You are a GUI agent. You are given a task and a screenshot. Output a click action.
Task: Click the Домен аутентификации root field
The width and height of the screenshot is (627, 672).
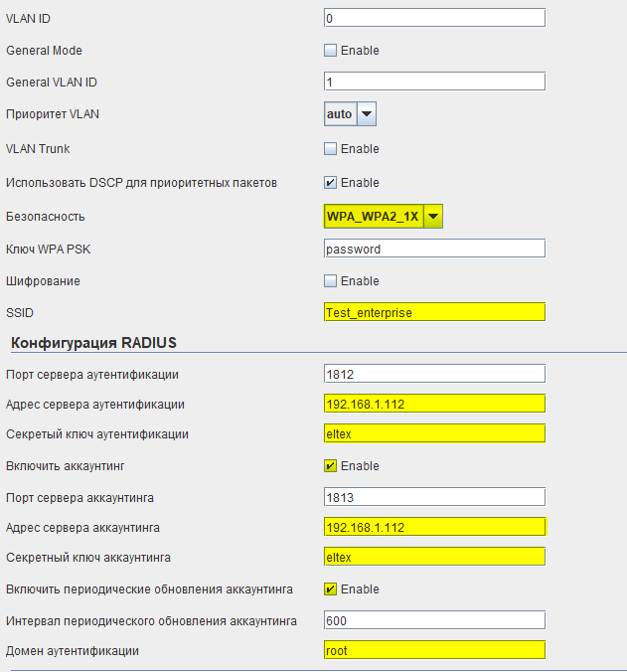[434, 650]
